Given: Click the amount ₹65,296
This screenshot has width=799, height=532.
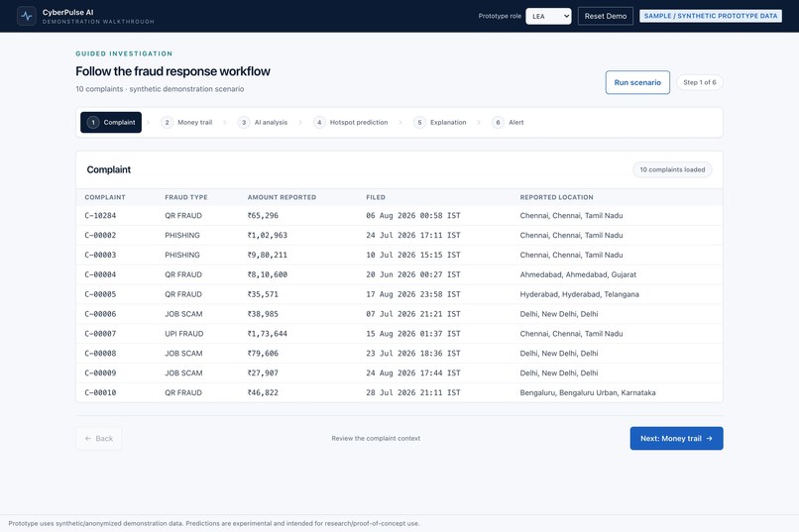Looking at the screenshot, I should pyautogui.click(x=263, y=215).
